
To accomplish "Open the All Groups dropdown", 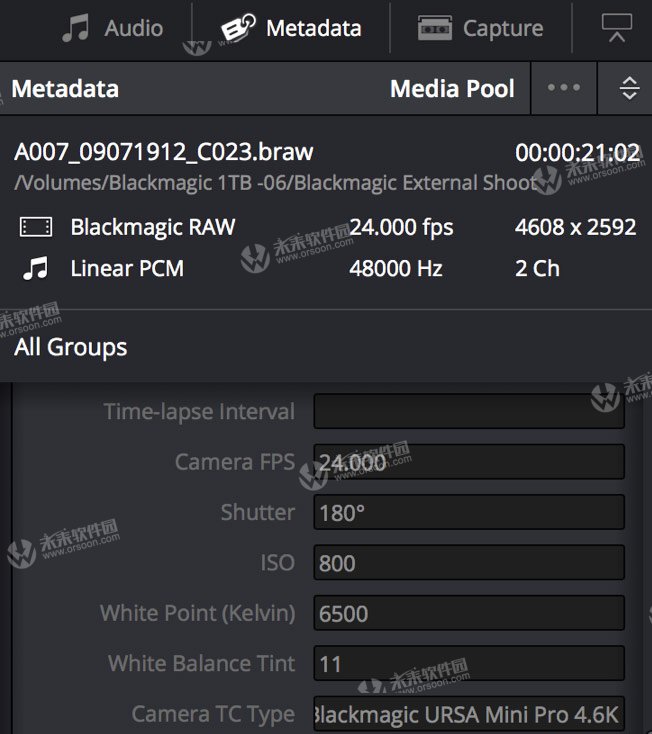I will click(x=70, y=347).
